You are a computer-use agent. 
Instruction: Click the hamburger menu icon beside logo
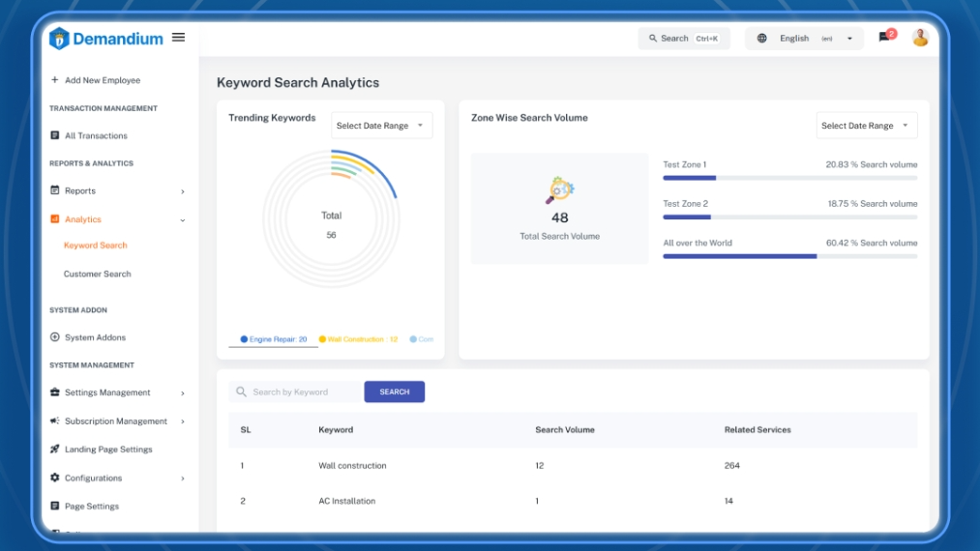pyautogui.click(x=178, y=38)
